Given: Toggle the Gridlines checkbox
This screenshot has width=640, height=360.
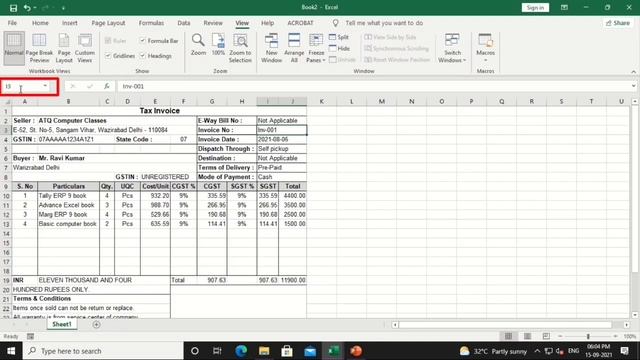Looking at the screenshot, I should coord(108,56).
